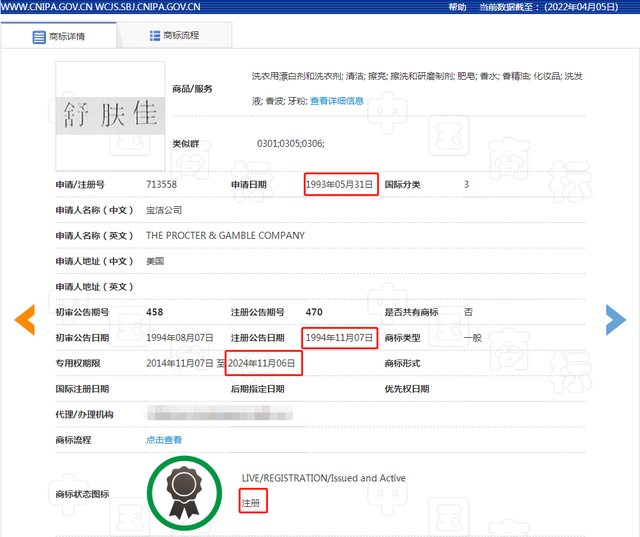Screen dimensions: 640x537
Task: Select registration announcement number 470
Action: pyautogui.click(x=314, y=312)
